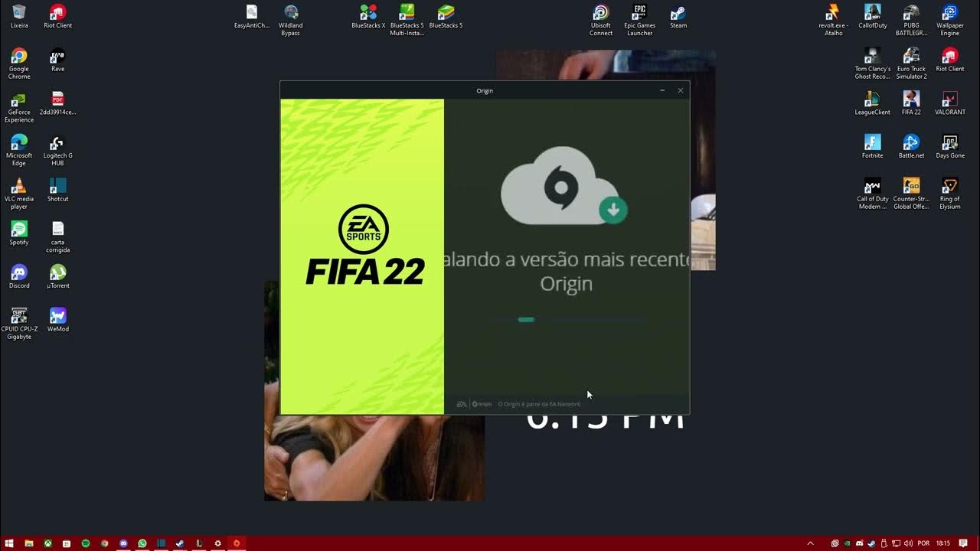The image size is (980, 551).
Task: Open the carta corrigida document
Action: pyautogui.click(x=57, y=237)
